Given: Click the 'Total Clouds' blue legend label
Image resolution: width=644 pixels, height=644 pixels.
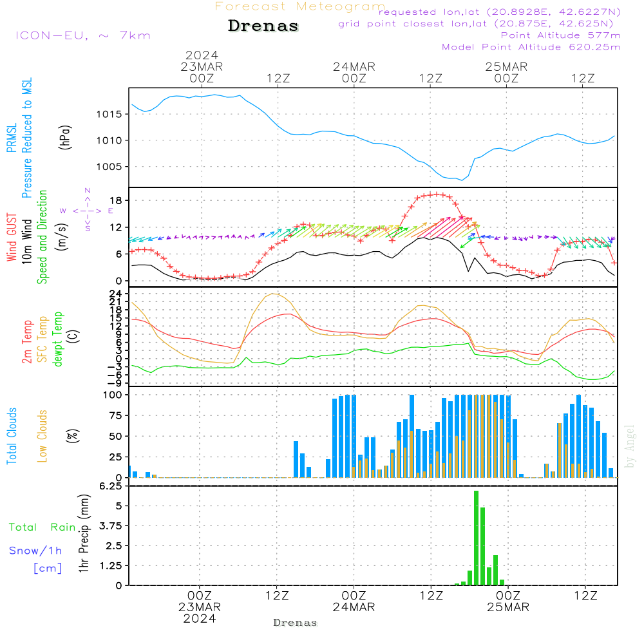Looking at the screenshot, I should [x=12, y=436].
